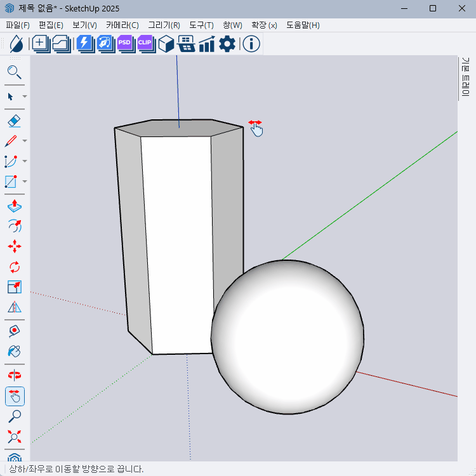Open the 기본 트레이 side panel tab

465,77
